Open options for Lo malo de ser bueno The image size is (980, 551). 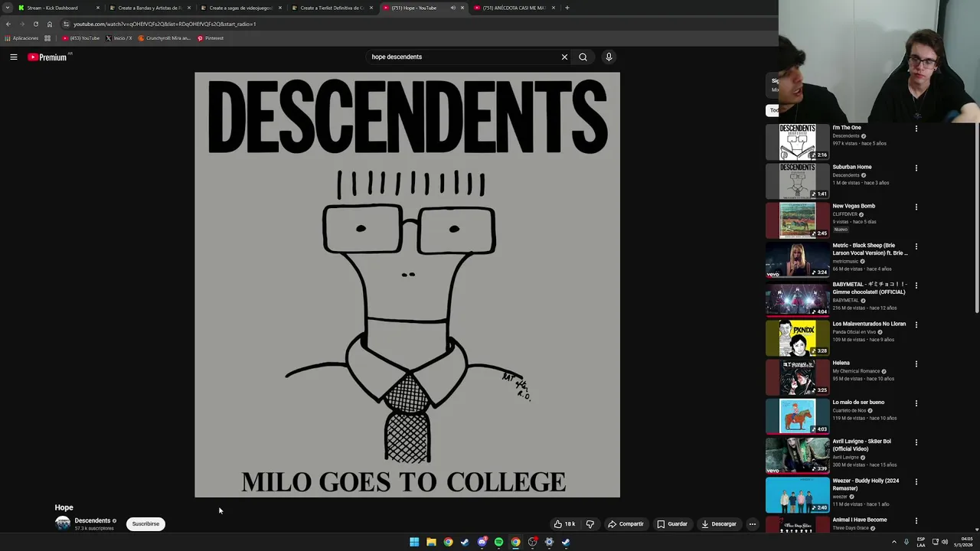coord(916,403)
